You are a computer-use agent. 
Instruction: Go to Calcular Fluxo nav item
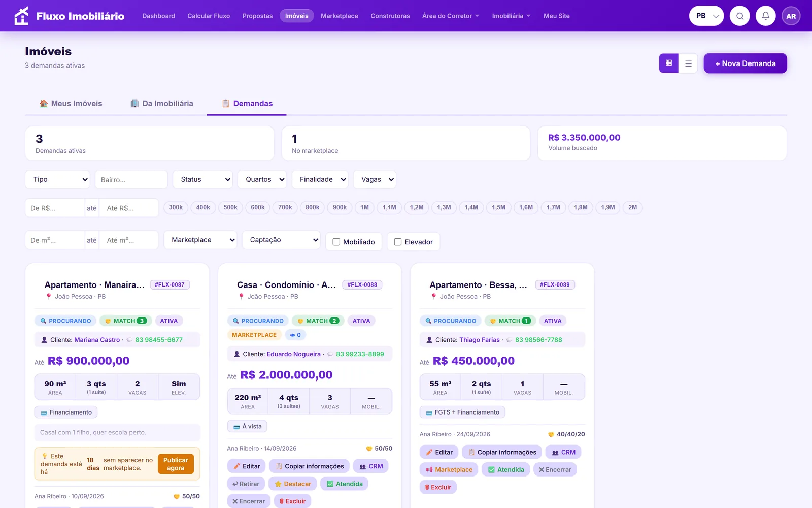209,16
